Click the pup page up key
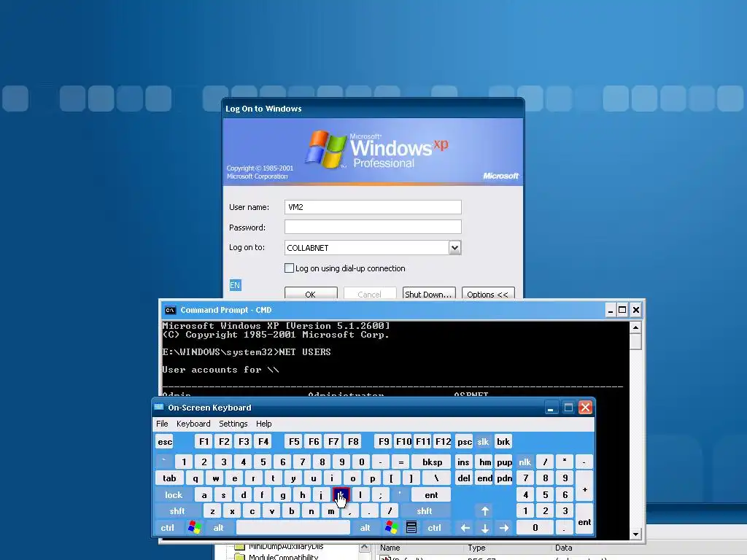The height and width of the screenshot is (560, 747). (x=504, y=462)
